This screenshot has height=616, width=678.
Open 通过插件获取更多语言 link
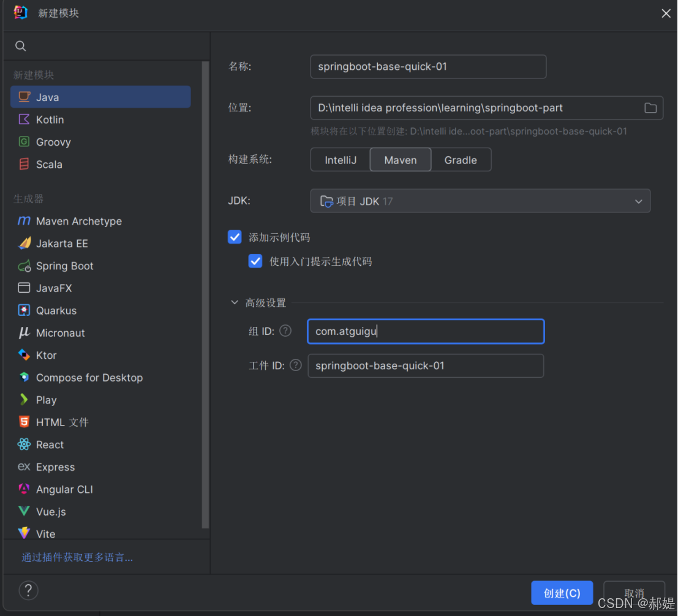click(76, 557)
